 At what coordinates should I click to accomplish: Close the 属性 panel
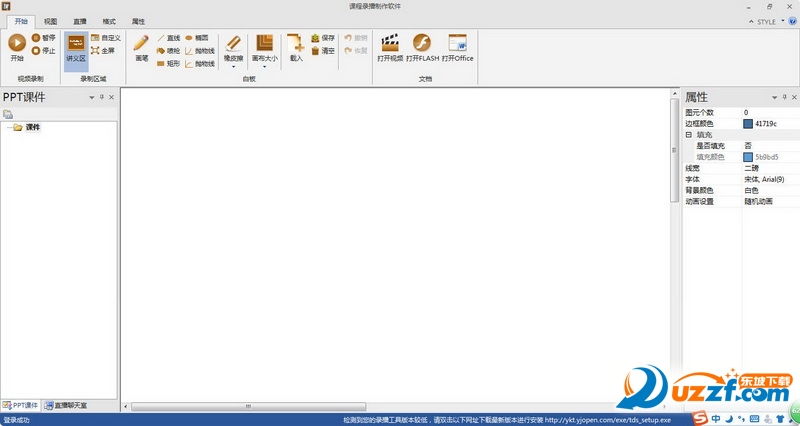794,97
